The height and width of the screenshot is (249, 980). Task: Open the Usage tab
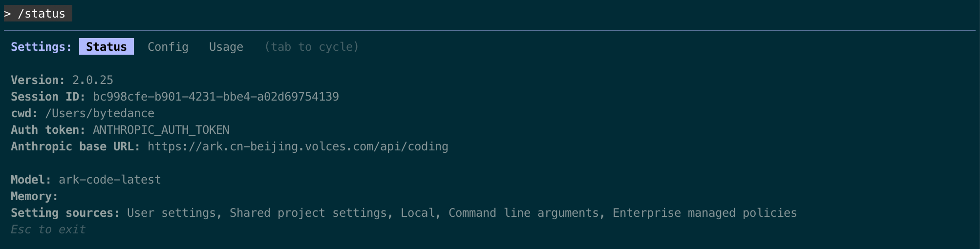226,47
